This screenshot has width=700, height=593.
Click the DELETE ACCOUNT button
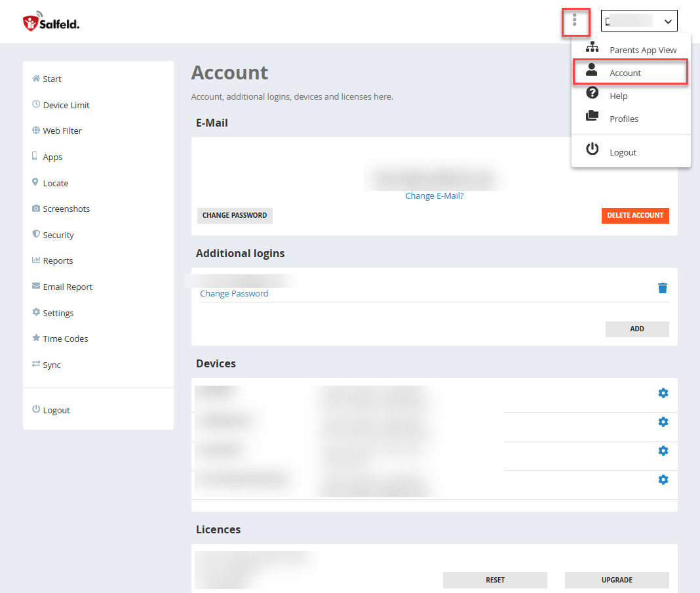coord(634,215)
